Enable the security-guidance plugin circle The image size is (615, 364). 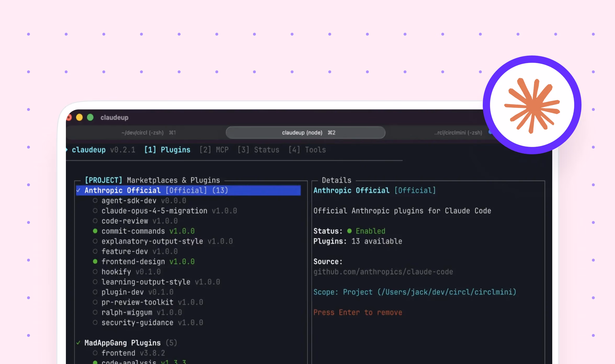pos(95,322)
